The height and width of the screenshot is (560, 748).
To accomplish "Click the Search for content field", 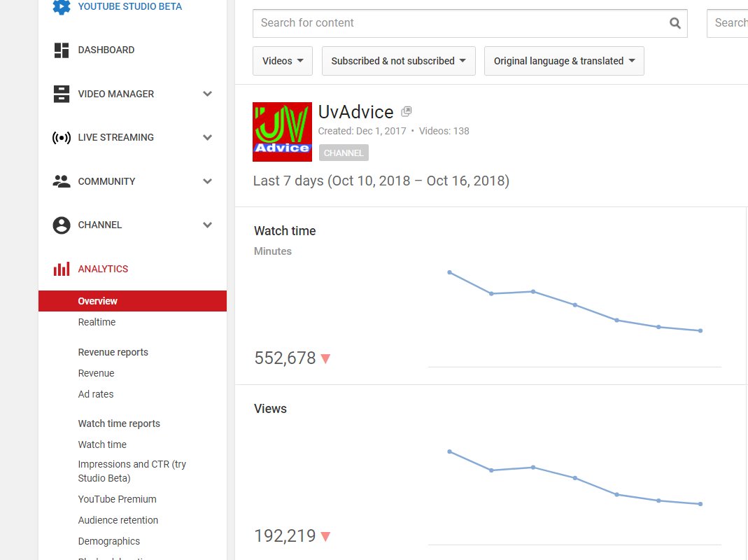I will [x=470, y=23].
